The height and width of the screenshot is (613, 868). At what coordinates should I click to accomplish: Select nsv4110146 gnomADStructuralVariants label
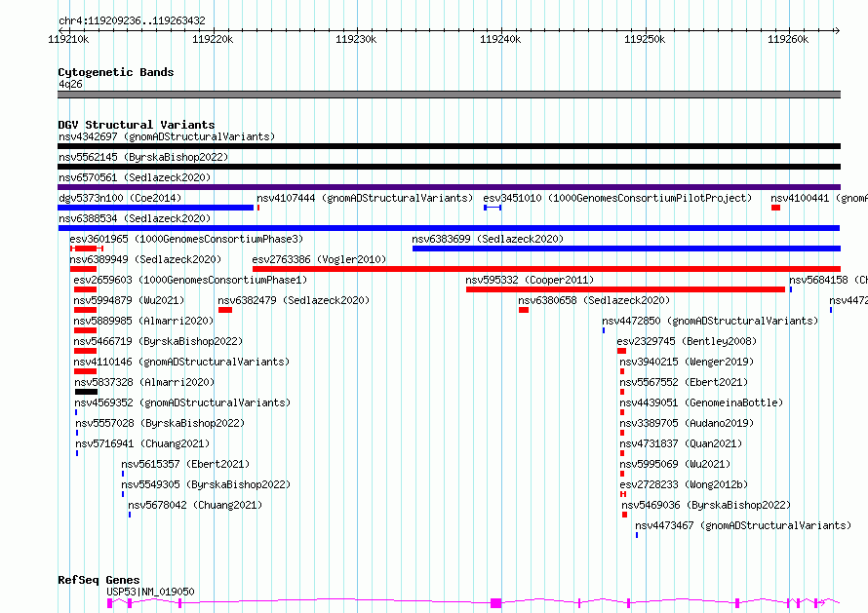coord(182,362)
